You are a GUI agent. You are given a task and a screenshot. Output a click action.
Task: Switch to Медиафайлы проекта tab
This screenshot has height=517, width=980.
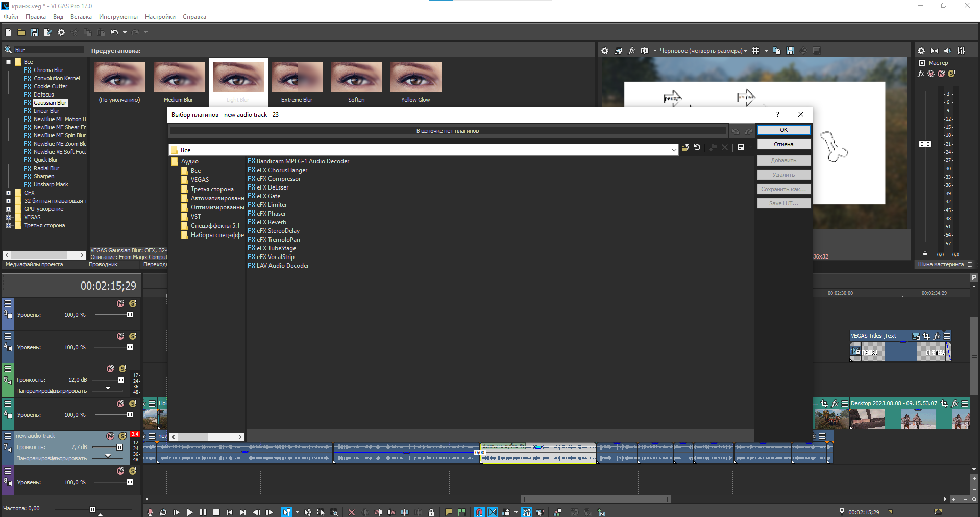click(x=34, y=264)
